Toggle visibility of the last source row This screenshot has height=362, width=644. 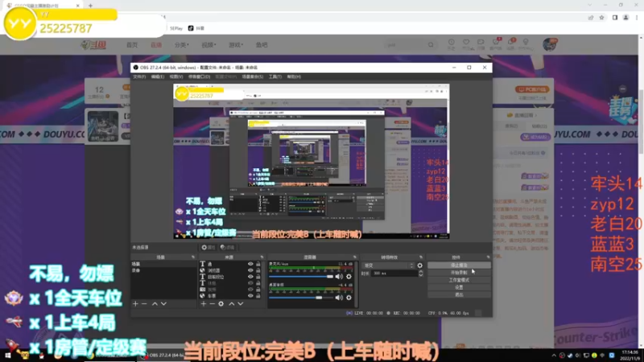point(250,295)
